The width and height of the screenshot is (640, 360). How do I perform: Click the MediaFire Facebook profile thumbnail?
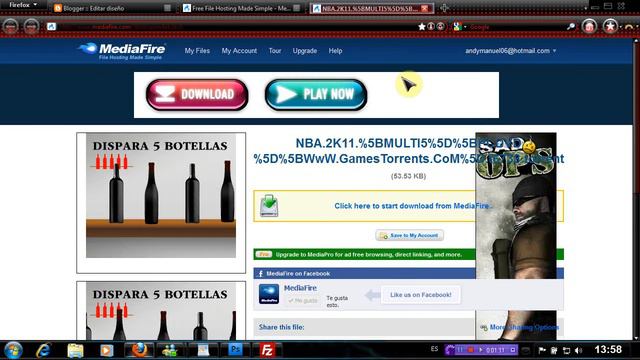pyautogui.click(x=269, y=294)
